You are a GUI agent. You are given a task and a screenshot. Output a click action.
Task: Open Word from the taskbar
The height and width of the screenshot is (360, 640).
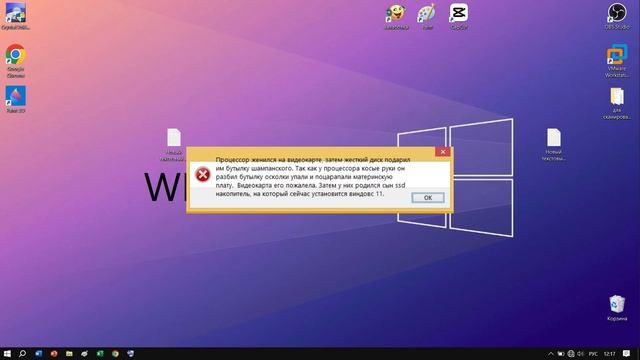pos(38,353)
